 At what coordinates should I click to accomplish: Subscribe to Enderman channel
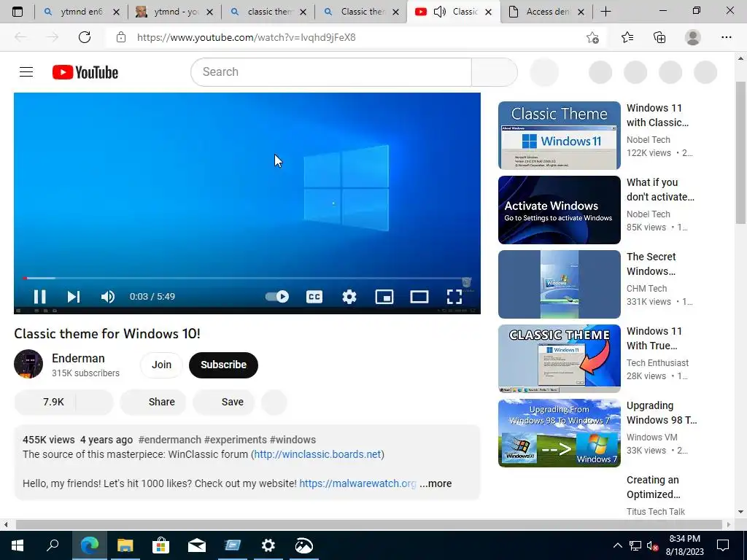click(223, 365)
